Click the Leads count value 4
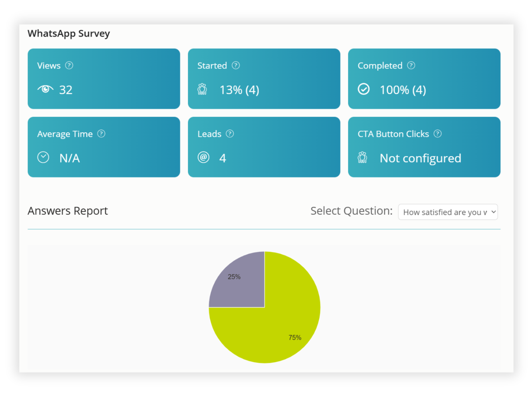 [223, 158]
